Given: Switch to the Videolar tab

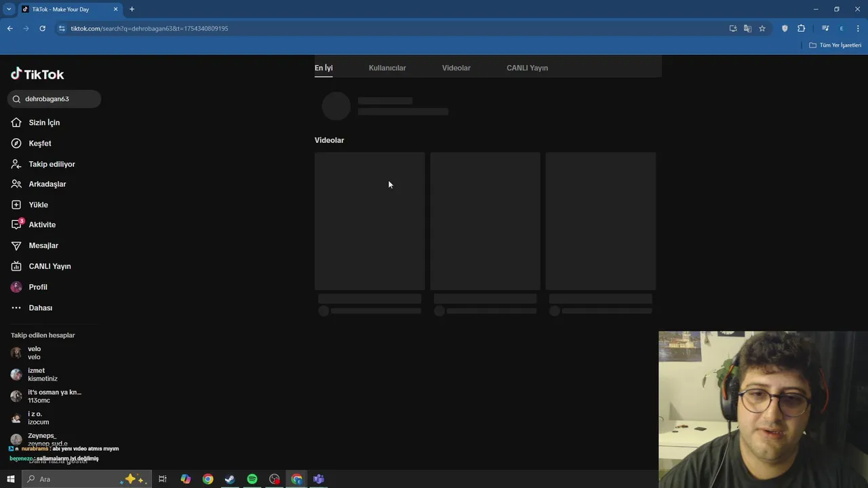Looking at the screenshot, I should click(456, 68).
